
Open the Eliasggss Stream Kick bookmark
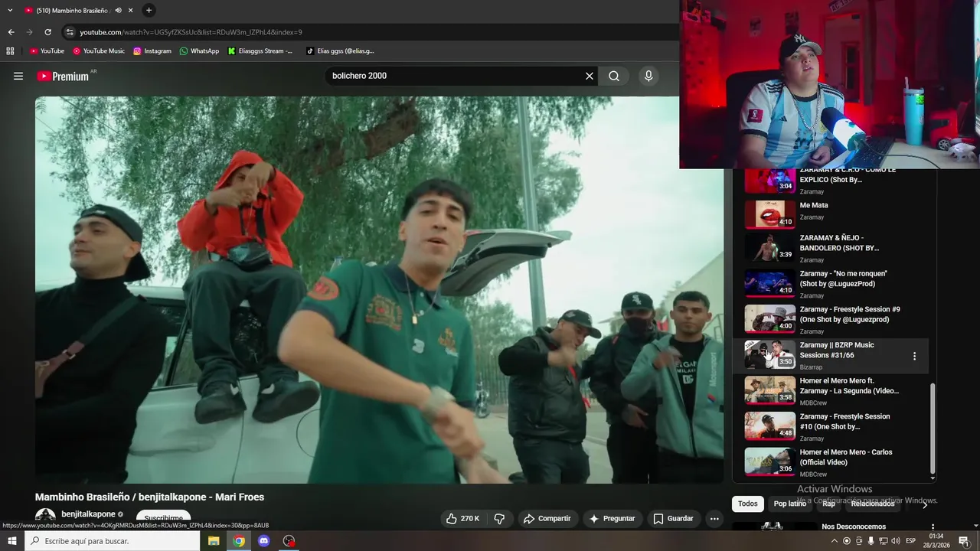(x=260, y=51)
